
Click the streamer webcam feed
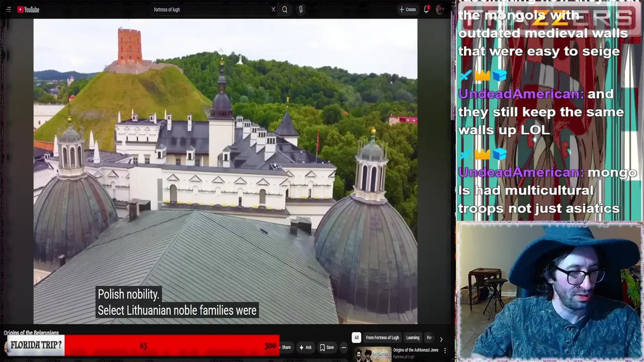[549, 292]
